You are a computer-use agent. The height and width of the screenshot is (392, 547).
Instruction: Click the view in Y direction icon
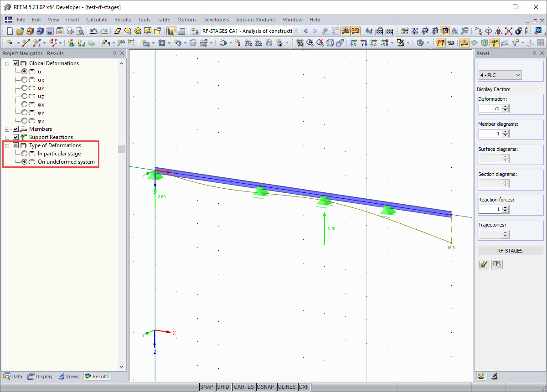364,43
